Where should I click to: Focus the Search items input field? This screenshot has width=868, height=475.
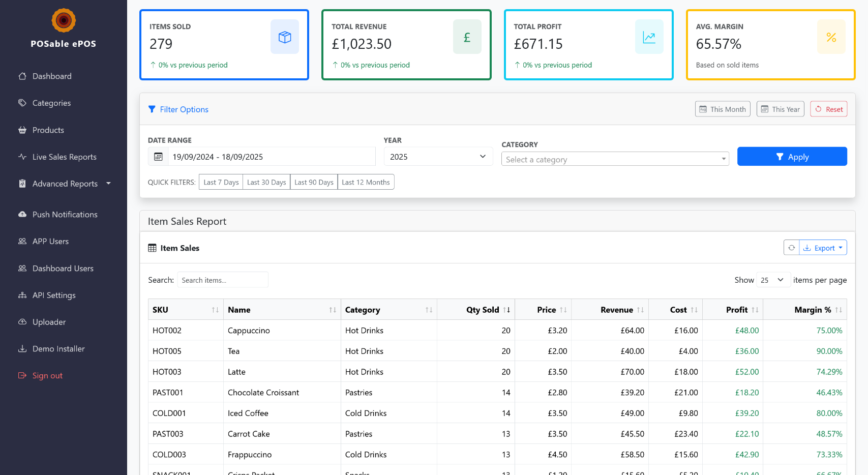click(223, 280)
